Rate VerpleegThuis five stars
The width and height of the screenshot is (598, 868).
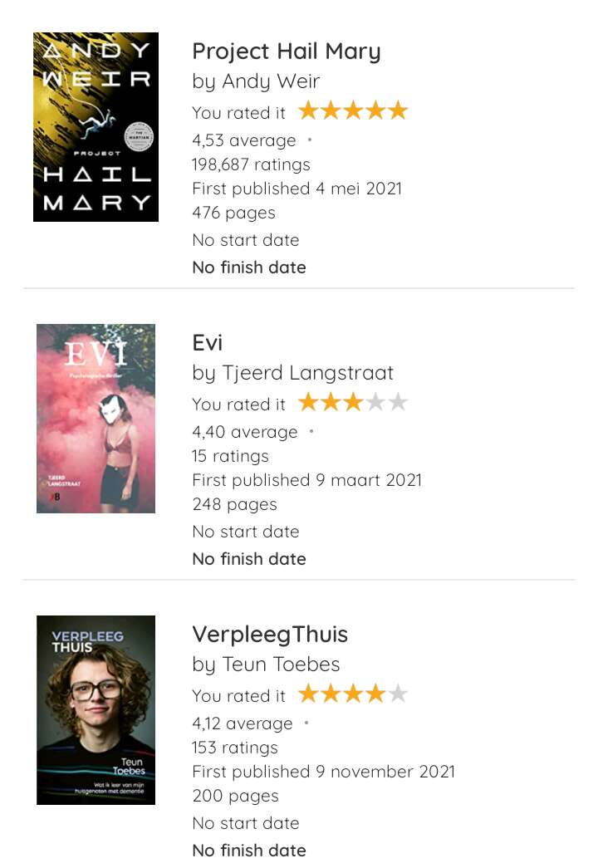coord(398,694)
